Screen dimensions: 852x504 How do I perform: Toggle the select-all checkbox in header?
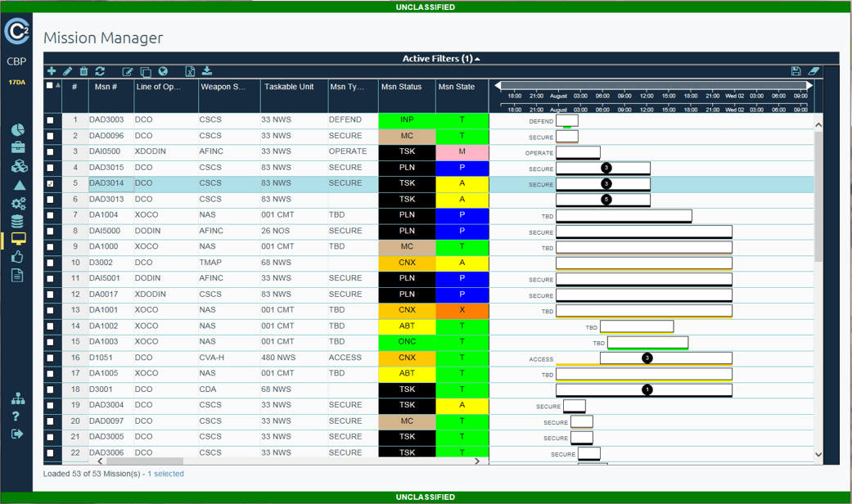click(50, 85)
